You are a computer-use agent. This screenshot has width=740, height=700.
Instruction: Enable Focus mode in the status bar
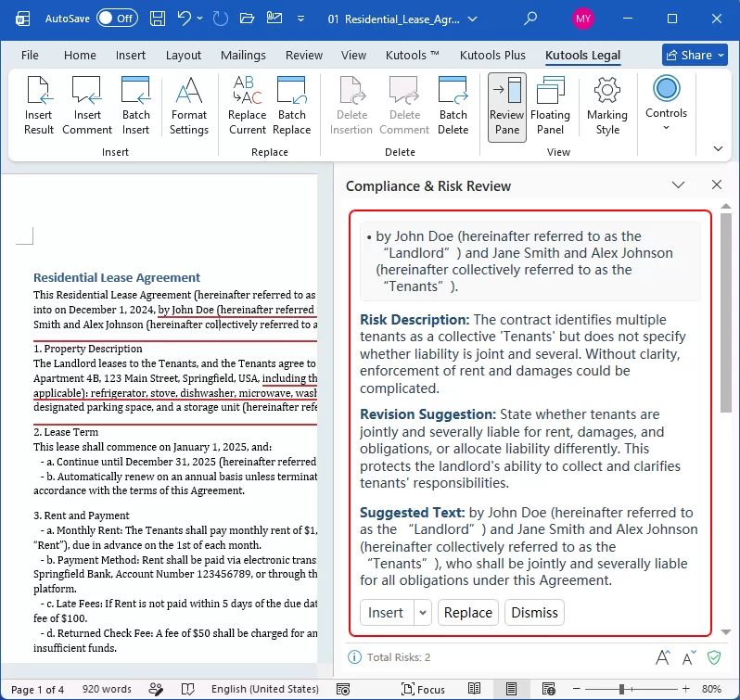(423, 689)
